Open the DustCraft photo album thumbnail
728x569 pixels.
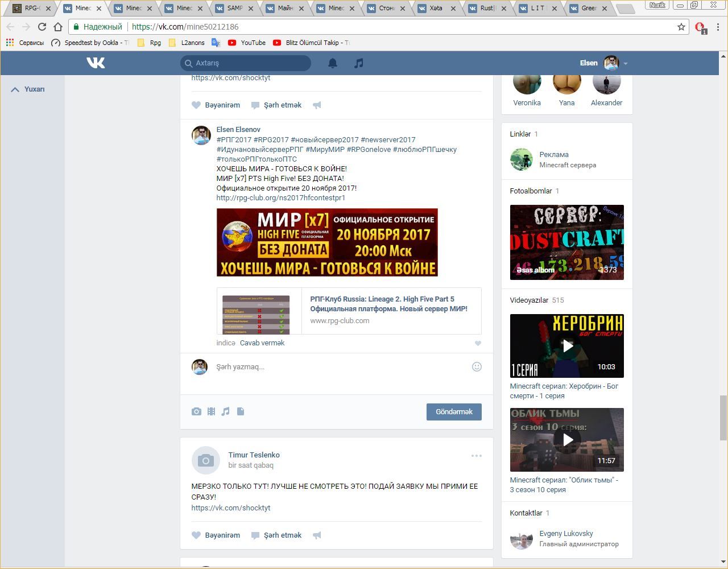point(567,242)
